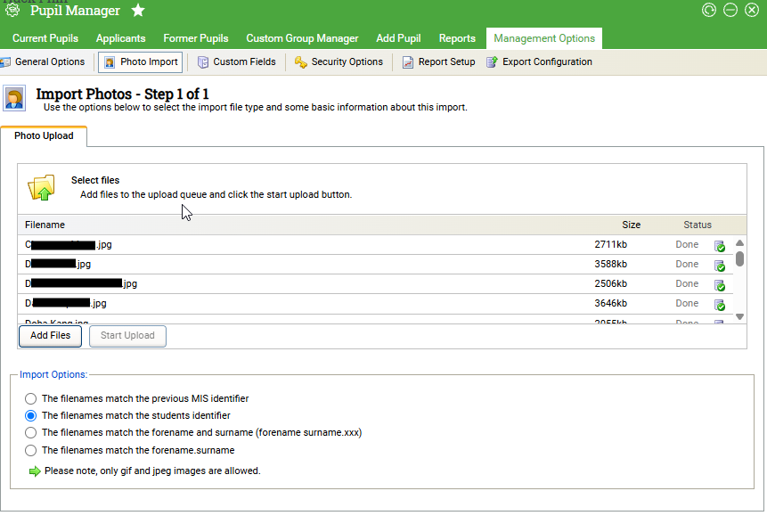The height and width of the screenshot is (532, 767).
Task: Click the Filename column header
Action: [45, 225]
